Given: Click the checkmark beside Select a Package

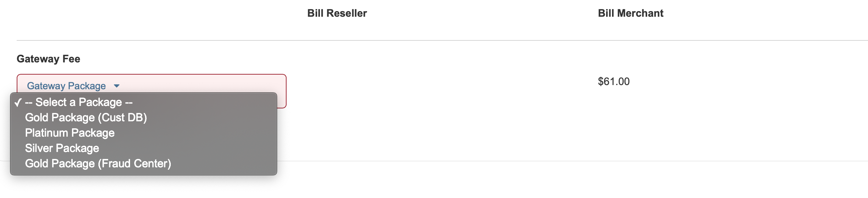Looking at the screenshot, I should coord(18,102).
